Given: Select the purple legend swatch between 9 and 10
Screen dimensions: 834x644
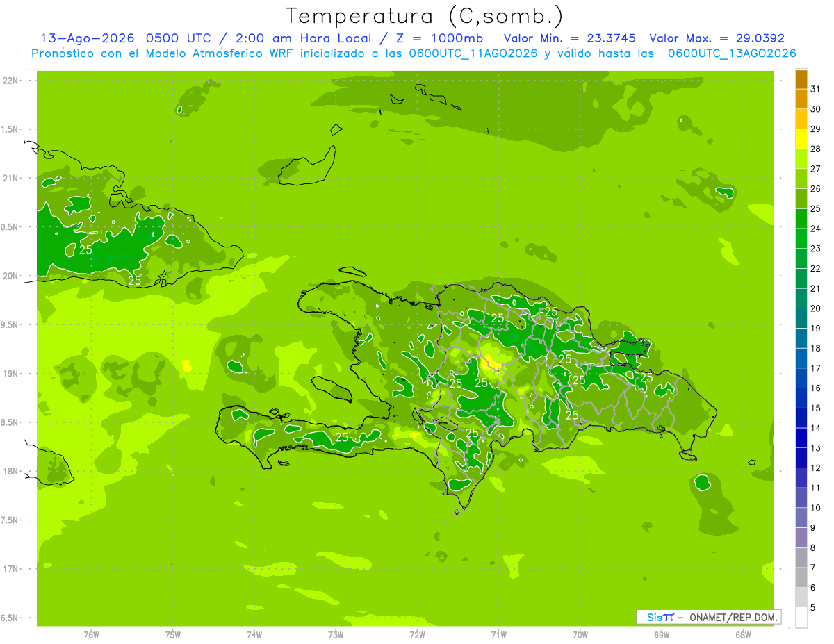Looking at the screenshot, I should click(x=801, y=518).
